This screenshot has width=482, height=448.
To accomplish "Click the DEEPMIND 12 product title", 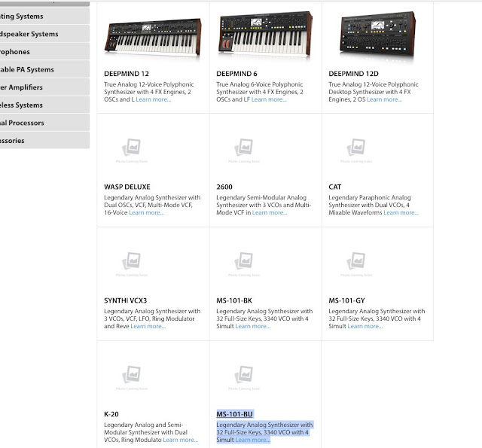I will [127, 74].
